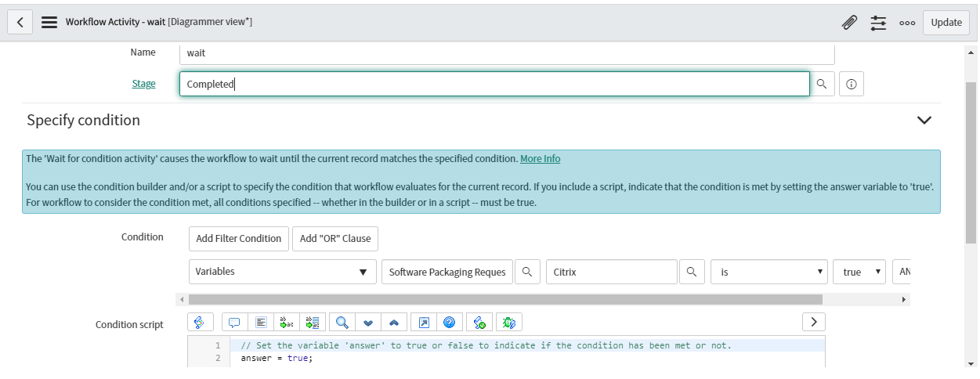The width and height of the screenshot is (980, 379).
Task: Open lookup beside Citrix field
Action: point(691,272)
